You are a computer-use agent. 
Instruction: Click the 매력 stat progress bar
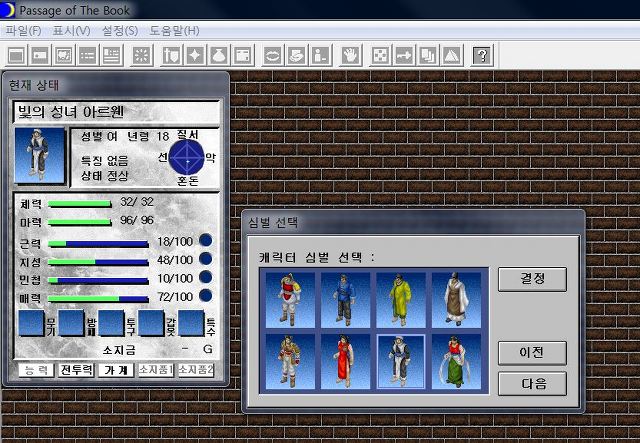[x=98, y=298]
